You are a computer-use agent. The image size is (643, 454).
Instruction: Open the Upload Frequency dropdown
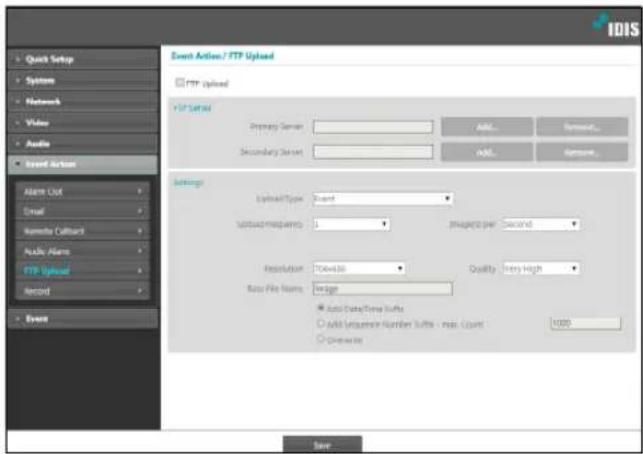[351, 224]
